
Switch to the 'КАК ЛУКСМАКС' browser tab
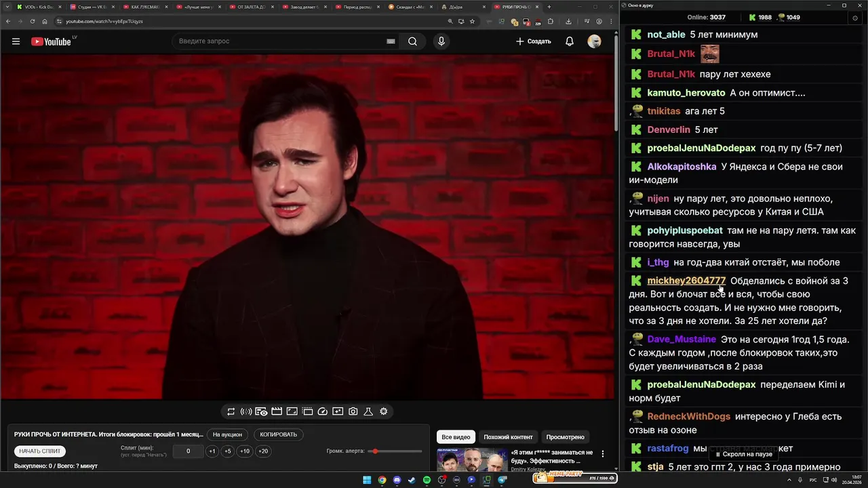pyautogui.click(x=144, y=7)
